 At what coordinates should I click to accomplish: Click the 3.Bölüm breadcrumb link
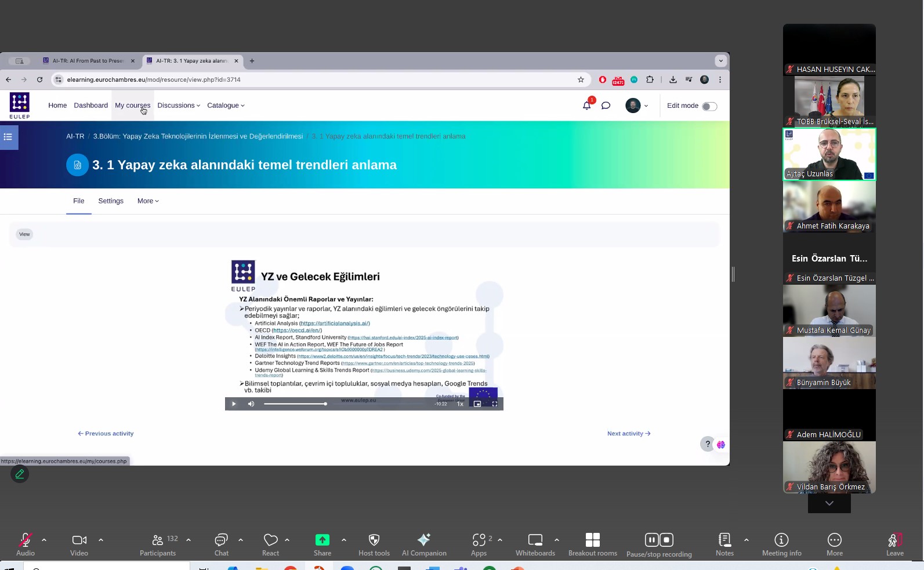pos(198,136)
